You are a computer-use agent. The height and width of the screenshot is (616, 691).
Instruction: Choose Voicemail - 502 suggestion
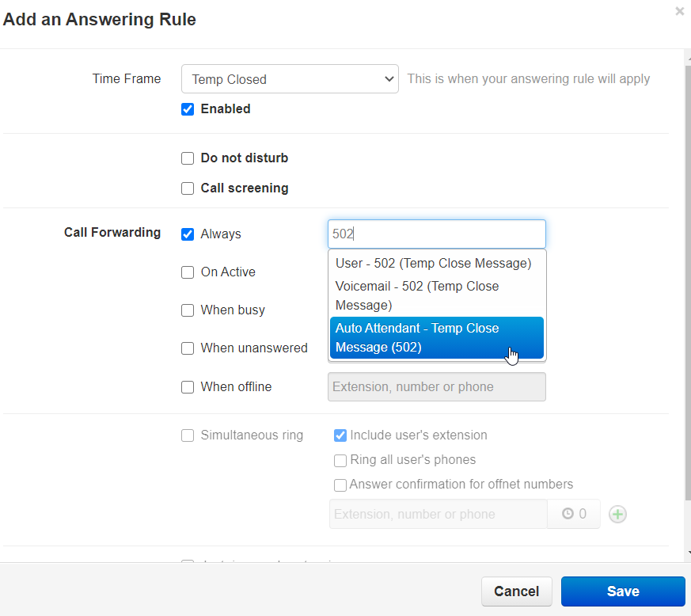tap(433, 295)
